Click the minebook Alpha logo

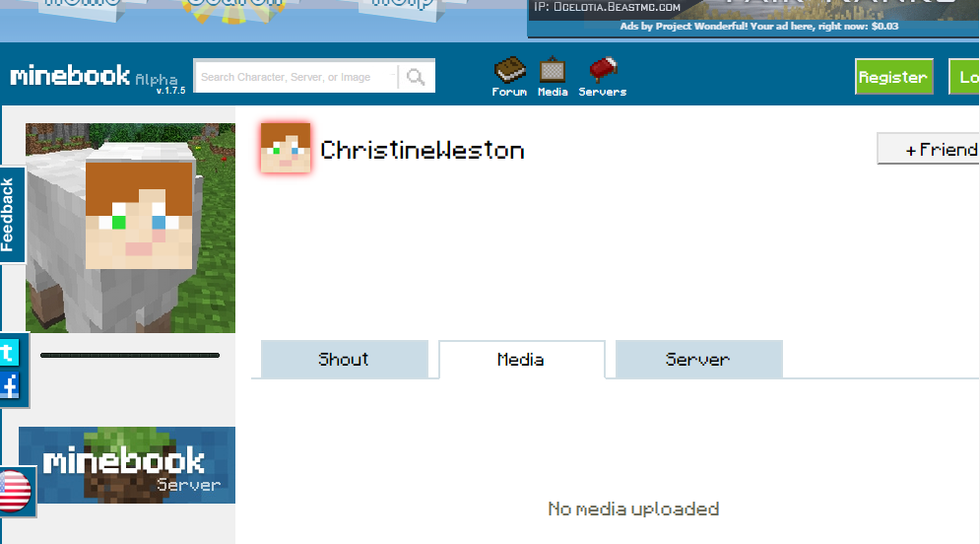click(94, 76)
